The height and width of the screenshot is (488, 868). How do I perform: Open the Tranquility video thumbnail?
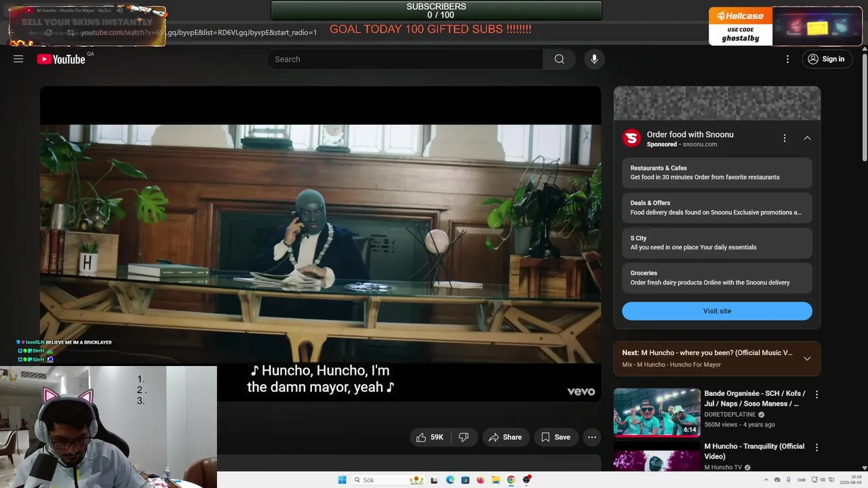point(657,456)
